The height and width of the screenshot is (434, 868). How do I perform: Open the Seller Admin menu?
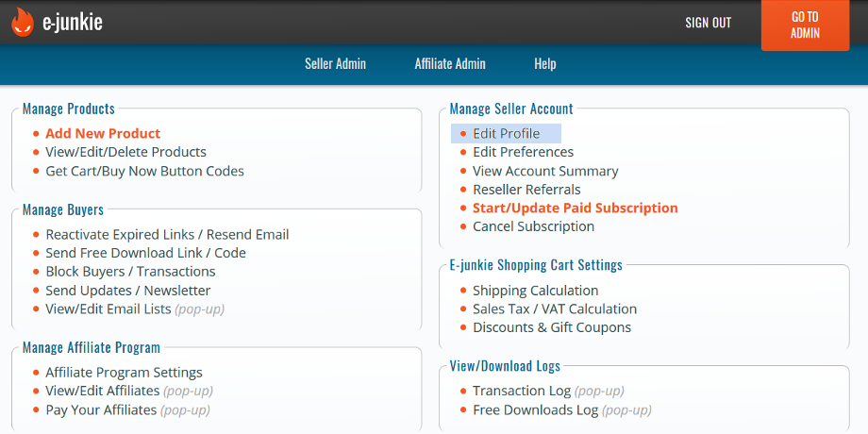tap(335, 64)
